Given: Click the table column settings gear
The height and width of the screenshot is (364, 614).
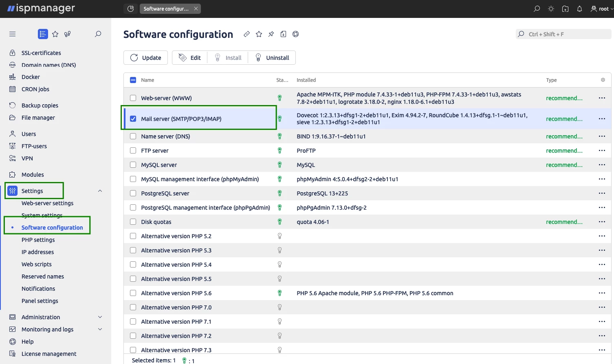Looking at the screenshot, I should coord(603,80).
